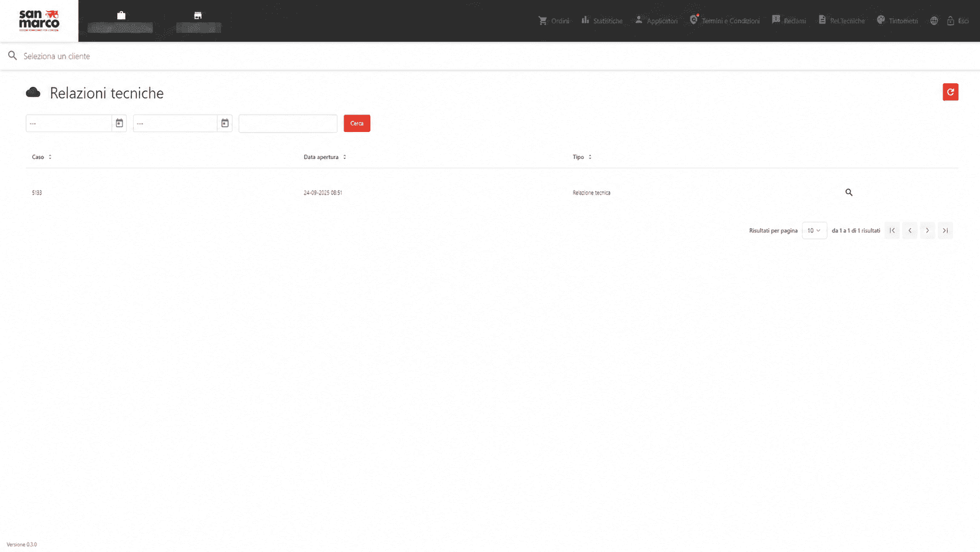This screenshot has height=552, width=980.
Task: Click the red refresh button
Action: coord(950,92)
